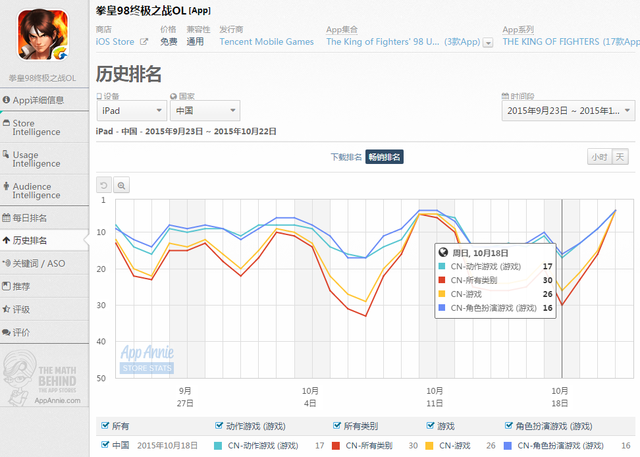Click the calendar icon beside 每日排名
The width and height of the screenshot is (640, 457).
pyautogui.click(x=6, y=217)
